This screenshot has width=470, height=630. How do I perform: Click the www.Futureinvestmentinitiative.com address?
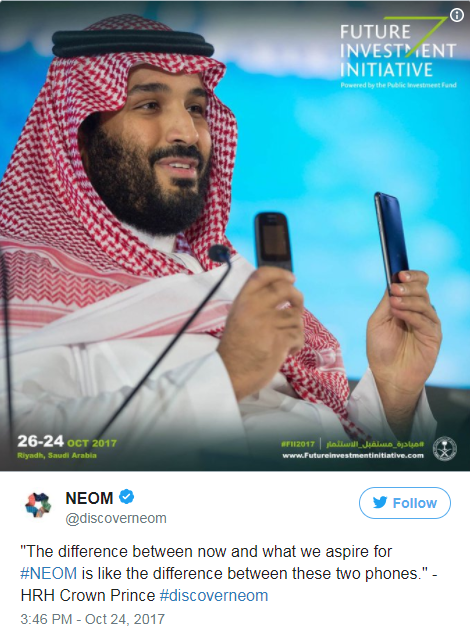click(353, 455)
